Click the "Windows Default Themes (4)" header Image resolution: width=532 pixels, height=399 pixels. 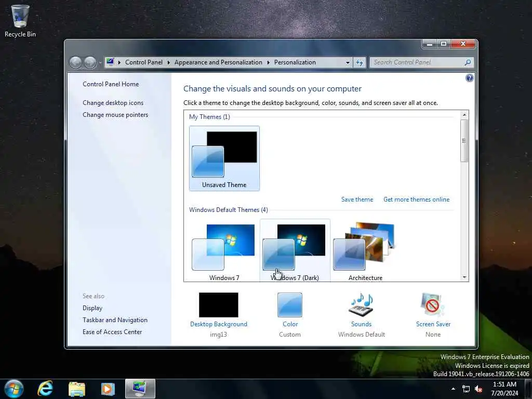tap(229, 210)
